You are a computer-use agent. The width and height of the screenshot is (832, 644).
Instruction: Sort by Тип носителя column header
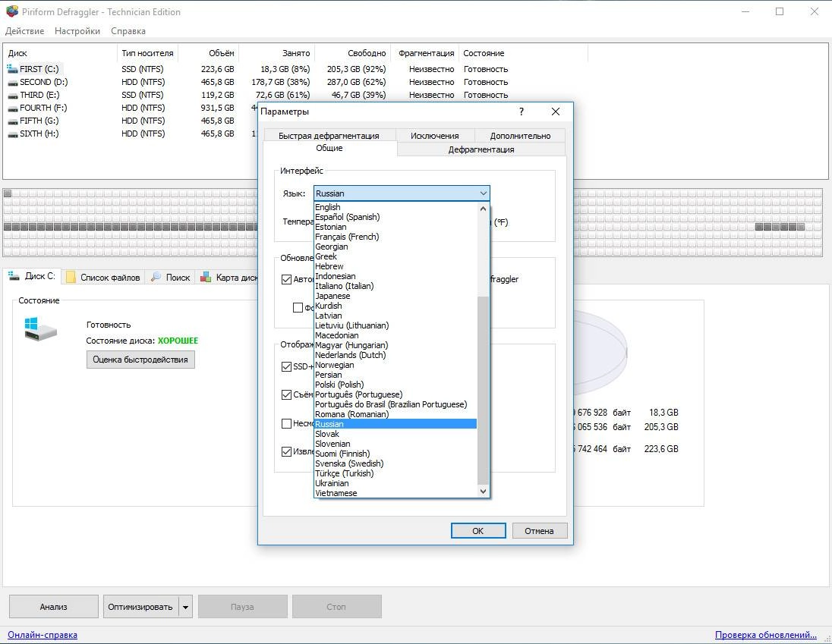coord(147,53)
